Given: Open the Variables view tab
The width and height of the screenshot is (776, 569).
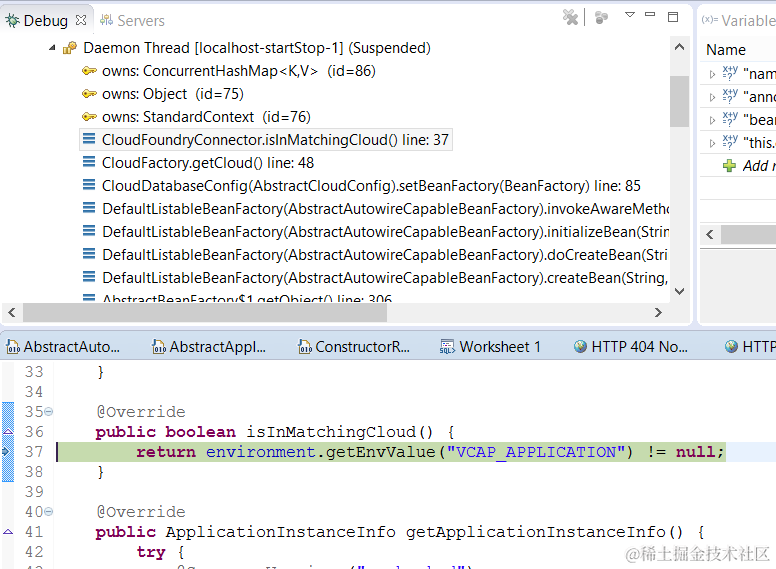Looking at the screenshot, I should pyautogui.click(x=738, y=21).
